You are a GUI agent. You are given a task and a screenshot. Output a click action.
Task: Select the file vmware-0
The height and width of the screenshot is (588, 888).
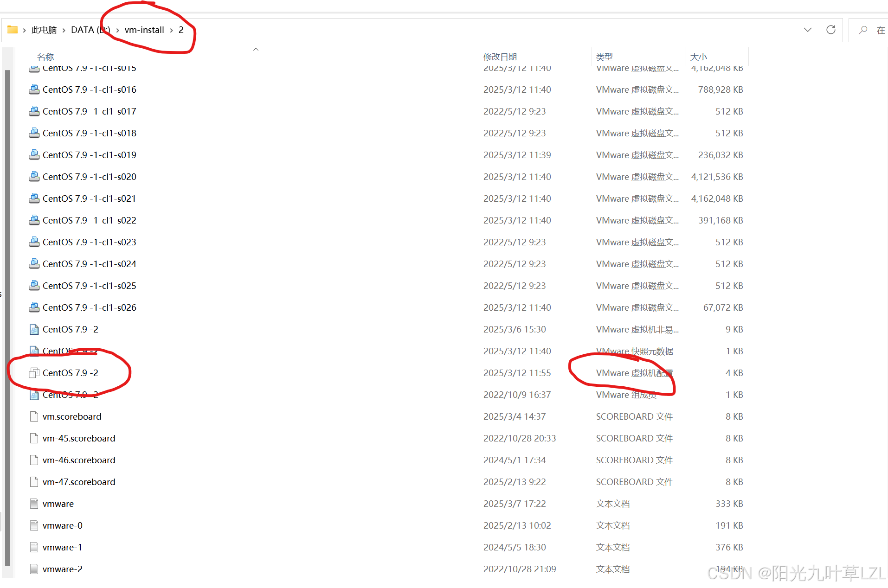[x=63, y=525]
